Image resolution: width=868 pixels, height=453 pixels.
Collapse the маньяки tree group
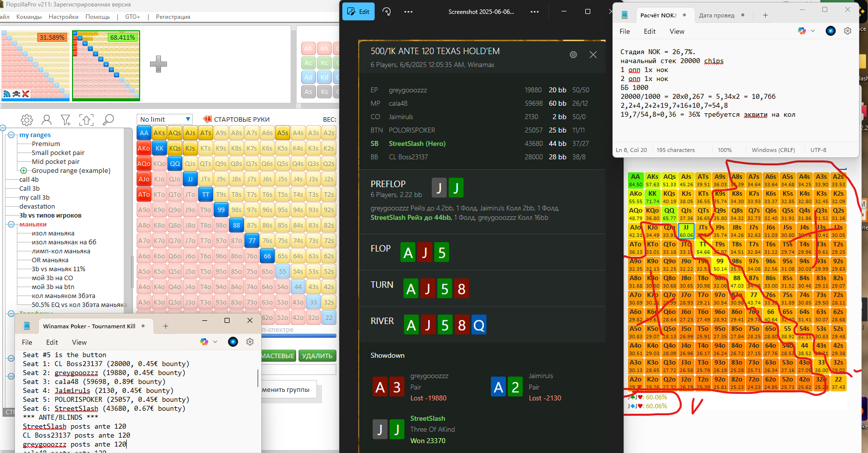[x=11, y=225]
